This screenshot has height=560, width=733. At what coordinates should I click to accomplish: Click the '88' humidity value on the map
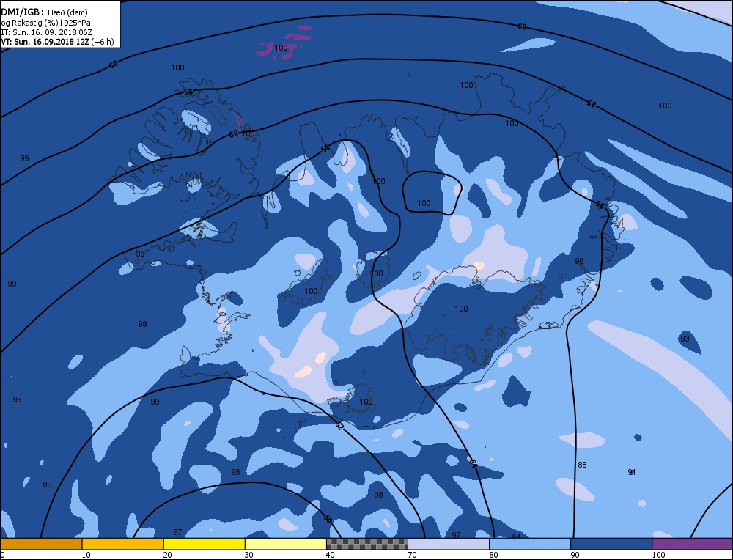pos(582,465)
